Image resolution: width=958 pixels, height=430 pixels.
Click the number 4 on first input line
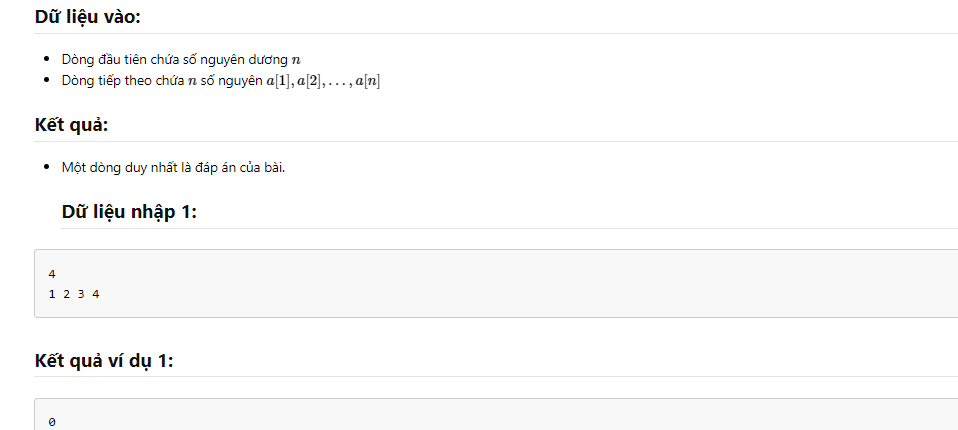click(x=52, y=275)
